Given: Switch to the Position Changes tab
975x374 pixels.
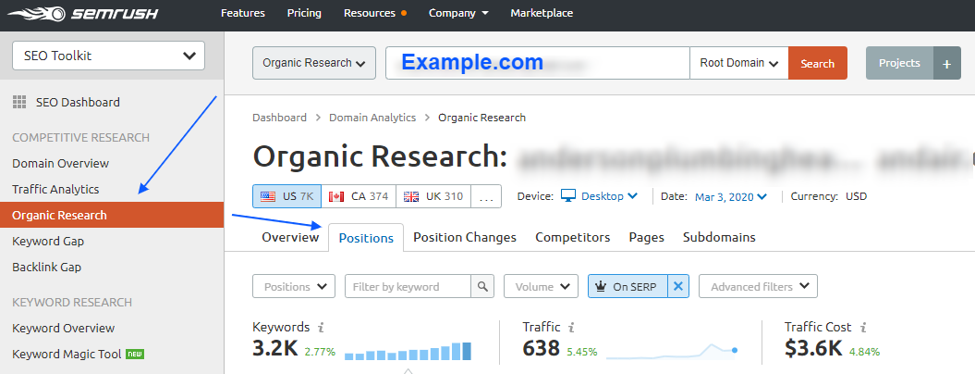Looking at the screenshot, I should coord(464,237).
